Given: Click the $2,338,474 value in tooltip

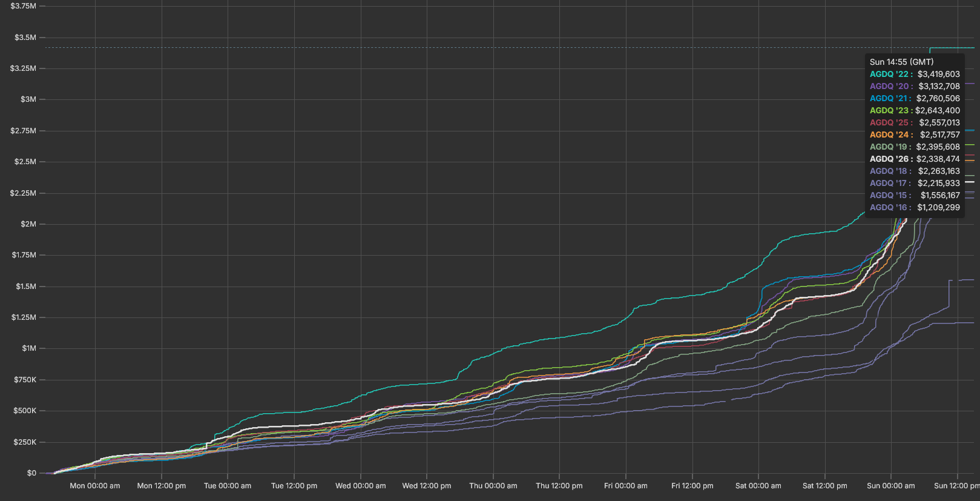Looking at the screenshot, I should (938, 159).
